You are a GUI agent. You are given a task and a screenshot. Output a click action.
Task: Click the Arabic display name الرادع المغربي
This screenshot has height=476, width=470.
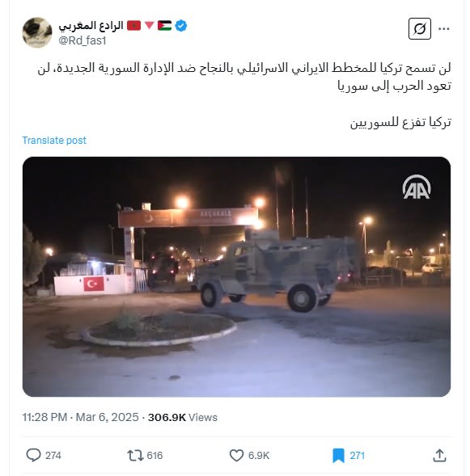(x=91, y=26)
